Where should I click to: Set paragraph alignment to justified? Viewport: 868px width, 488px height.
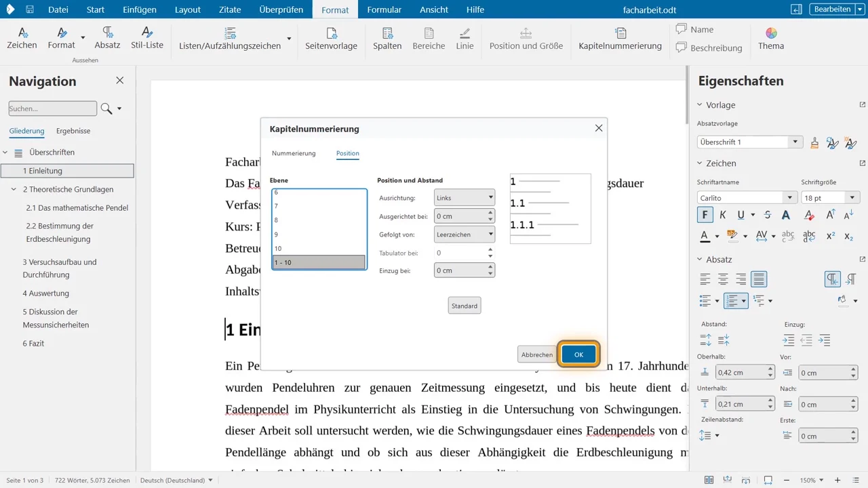pyautogui.click(x=759, y=279)
